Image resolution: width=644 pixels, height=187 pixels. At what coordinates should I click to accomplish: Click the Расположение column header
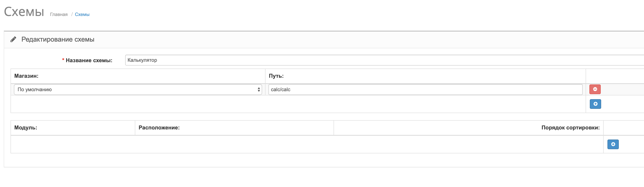[x=159, y=128]
